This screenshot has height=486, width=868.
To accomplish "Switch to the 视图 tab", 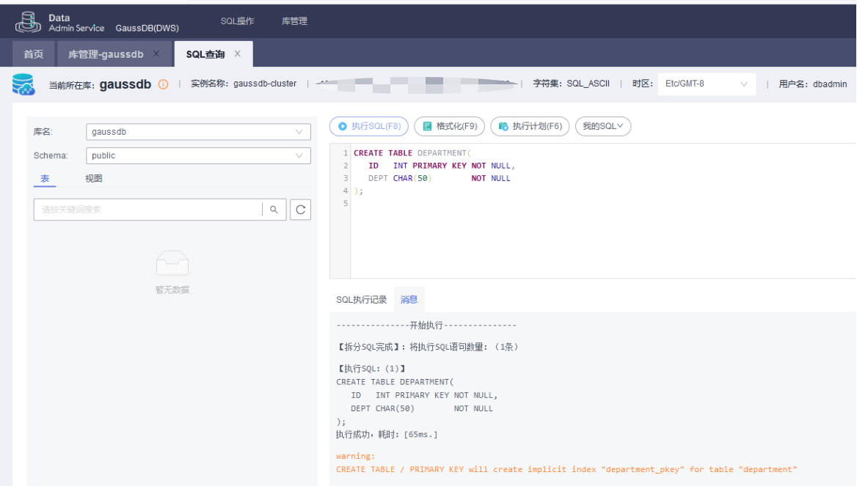I will click(94, 179).
